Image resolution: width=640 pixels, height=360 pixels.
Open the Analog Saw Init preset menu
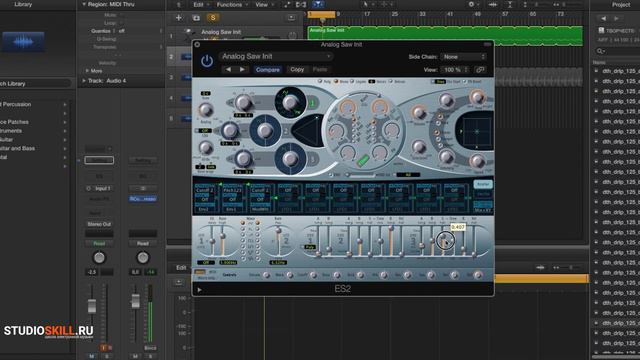coord(276,56)
